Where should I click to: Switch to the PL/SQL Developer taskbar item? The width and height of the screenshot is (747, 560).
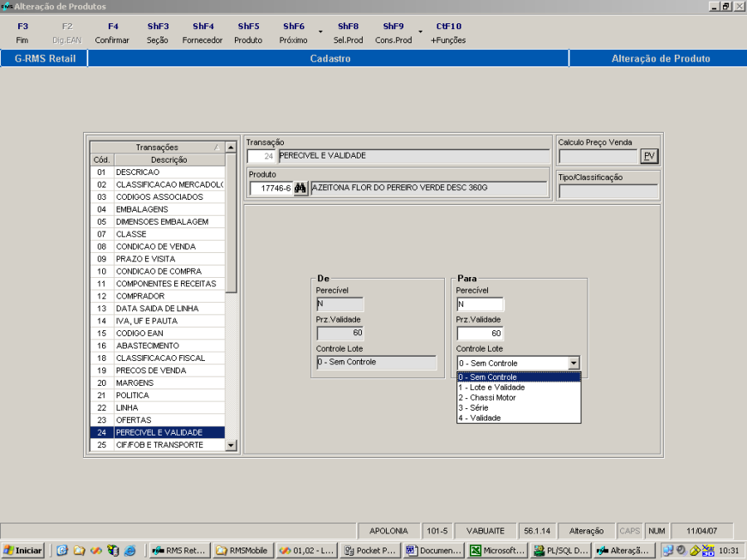pyautogui.click(x=562, y=550)
